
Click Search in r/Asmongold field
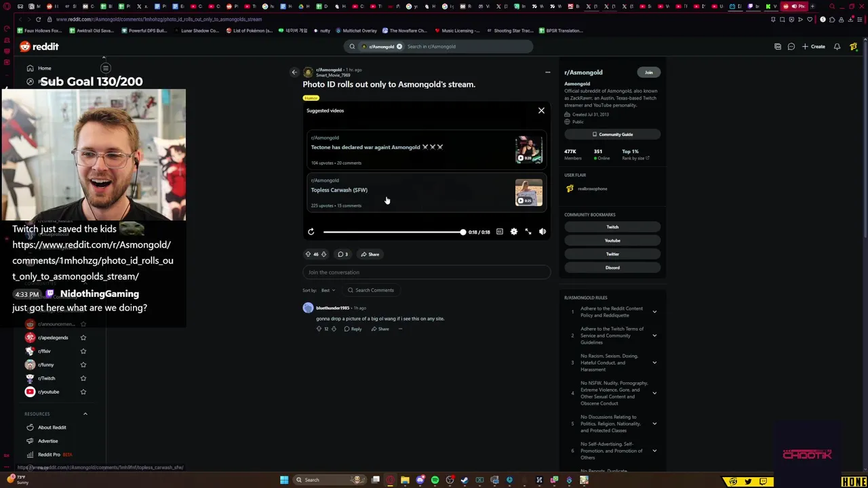coord(467,47)
